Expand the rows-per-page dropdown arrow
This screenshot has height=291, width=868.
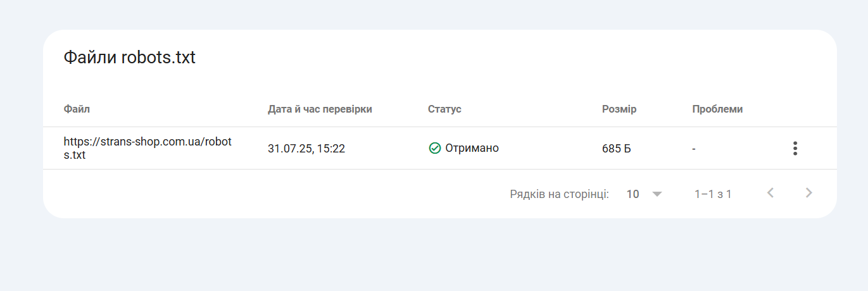coord(657,194)
